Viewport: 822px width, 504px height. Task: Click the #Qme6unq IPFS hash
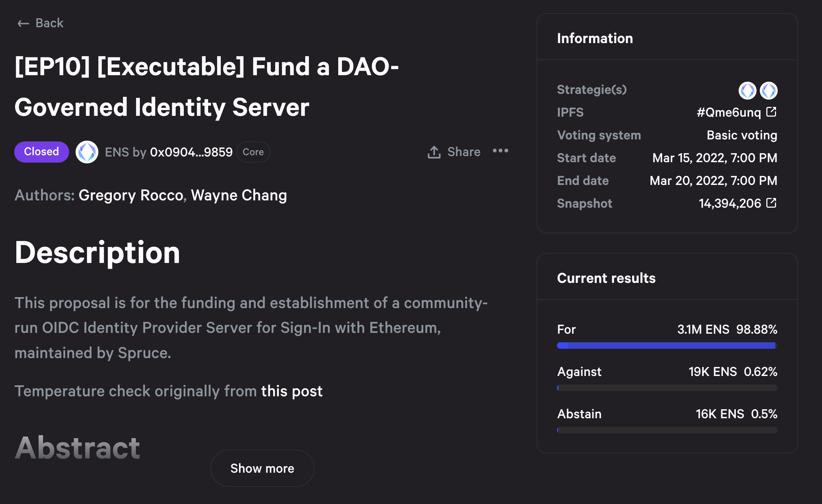pos(728,112)
